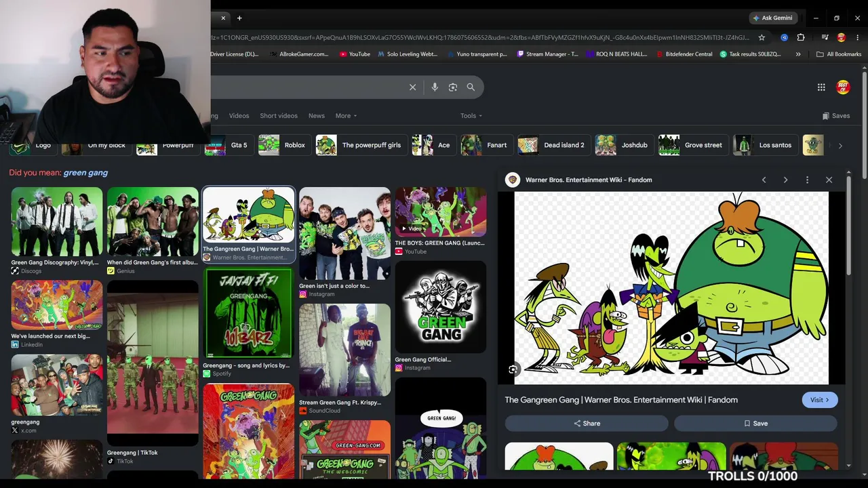Image resolution: width=868 pixels, height=488 pixels.
Task: Open the Solo Leveling Webt... bookmark
Action: point(408,54)
